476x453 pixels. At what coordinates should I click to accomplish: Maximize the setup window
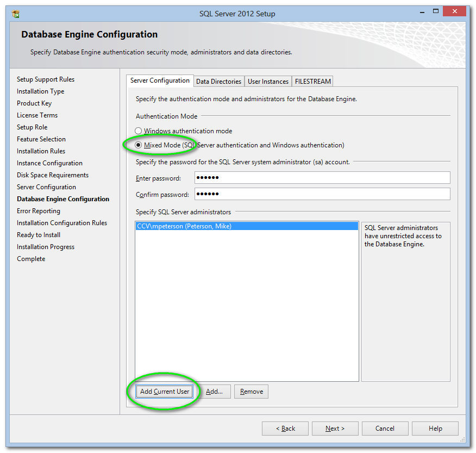(x=435, y=11)
